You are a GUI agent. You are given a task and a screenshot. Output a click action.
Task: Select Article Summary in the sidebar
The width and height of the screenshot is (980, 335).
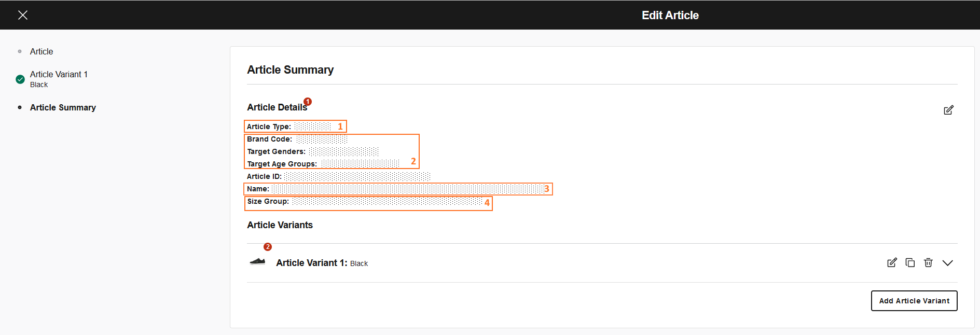pos(63,107)
